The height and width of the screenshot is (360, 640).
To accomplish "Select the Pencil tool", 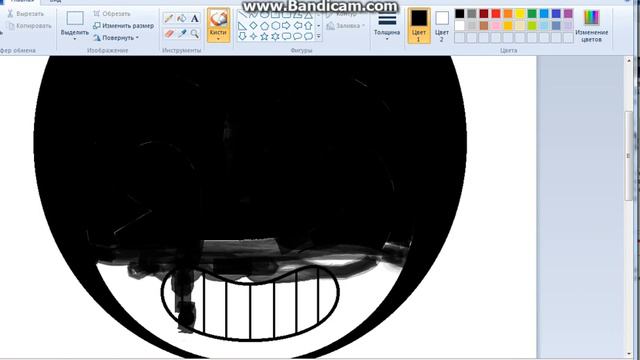I will coord(169,18).
